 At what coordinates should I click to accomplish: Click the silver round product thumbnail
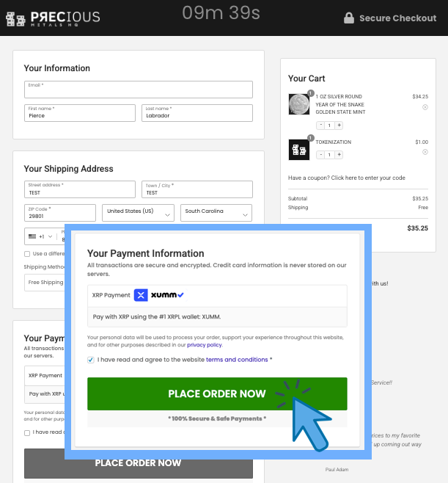point(298,104)
